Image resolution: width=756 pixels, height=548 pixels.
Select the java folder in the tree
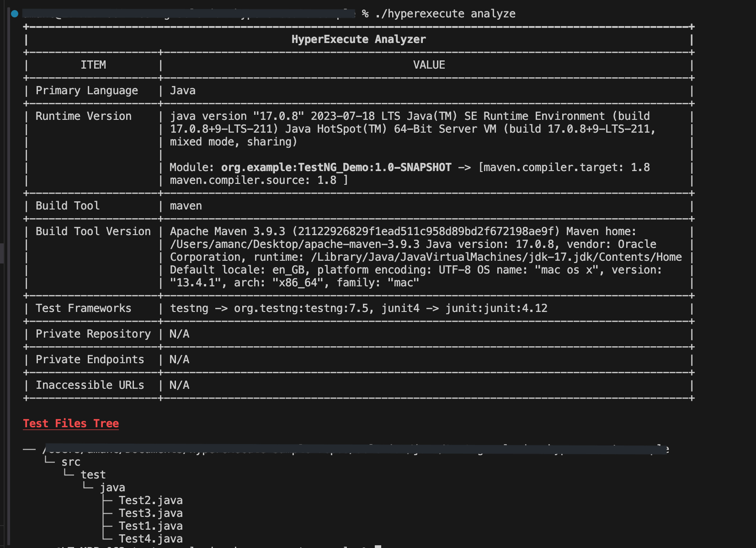tap(112, 488)
